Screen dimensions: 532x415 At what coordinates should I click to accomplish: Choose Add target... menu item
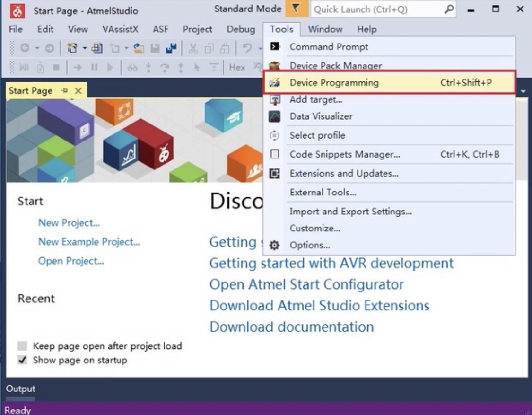click(389, 99)
